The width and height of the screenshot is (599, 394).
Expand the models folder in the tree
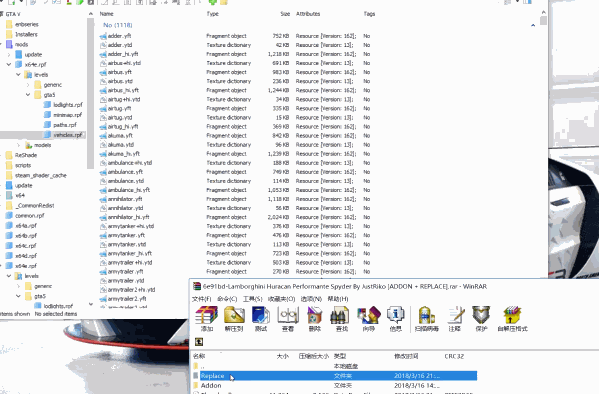tap(18, 145)
